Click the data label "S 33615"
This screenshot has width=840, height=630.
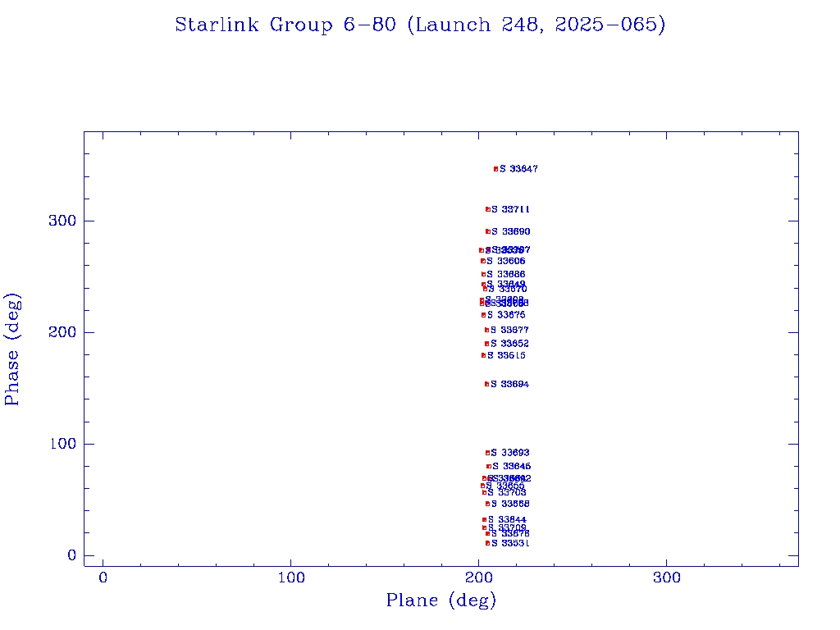point(506,355)
